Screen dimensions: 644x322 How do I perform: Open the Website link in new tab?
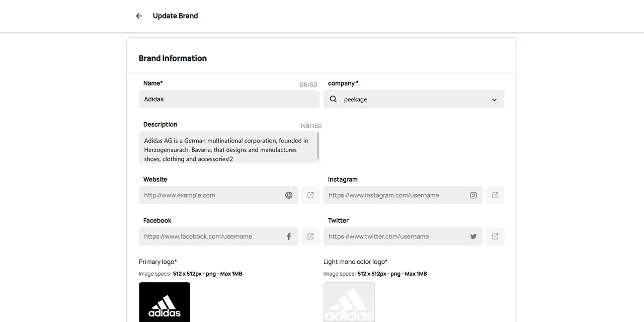coord(310,195)
